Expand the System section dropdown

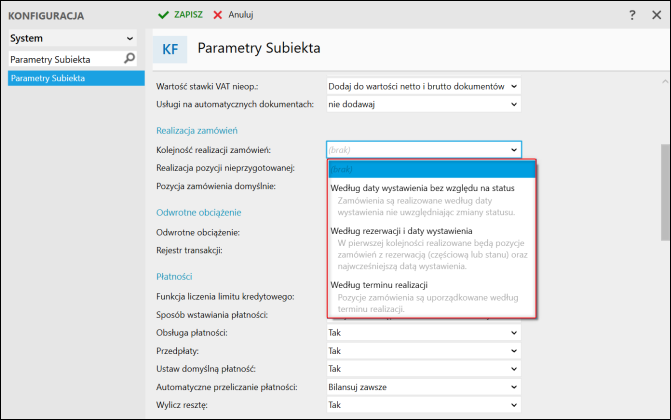pos(129,38)
